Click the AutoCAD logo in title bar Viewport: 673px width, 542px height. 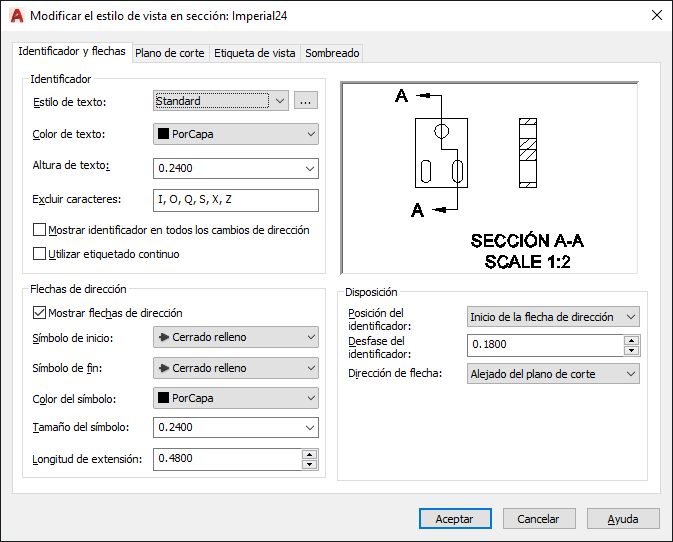[x=17, y=16]
